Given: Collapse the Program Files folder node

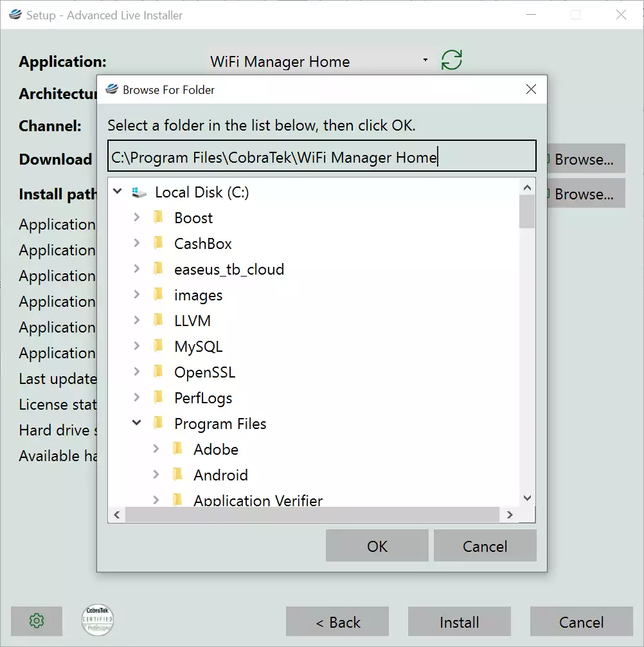Looking at the screenshot, I should 137,423.
